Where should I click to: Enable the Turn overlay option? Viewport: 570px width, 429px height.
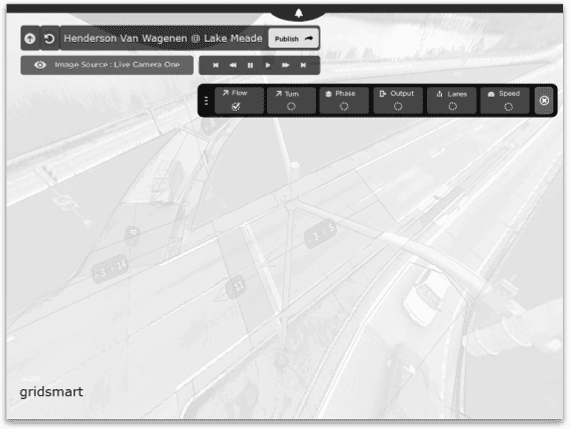click(x=291, y=107)
